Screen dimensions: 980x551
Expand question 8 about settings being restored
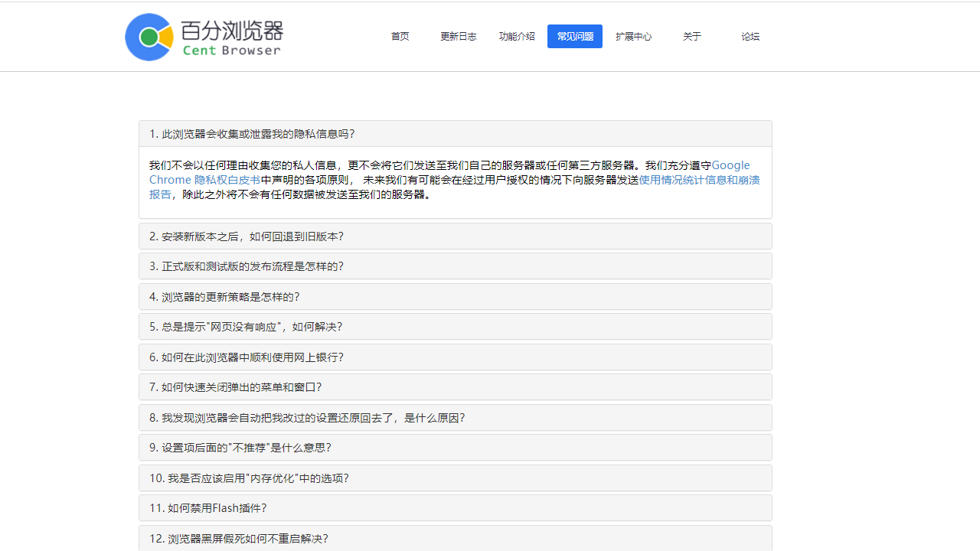[307, 418]
